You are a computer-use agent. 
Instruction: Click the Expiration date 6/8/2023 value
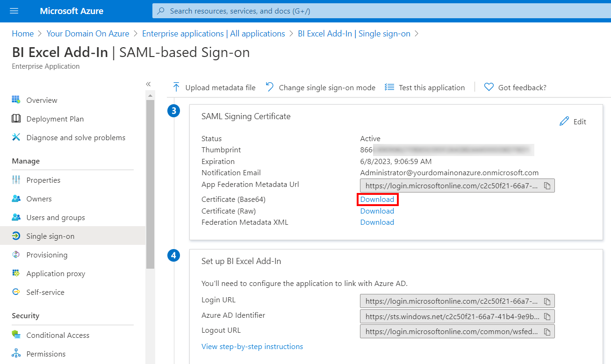click(x=396, y=161)
